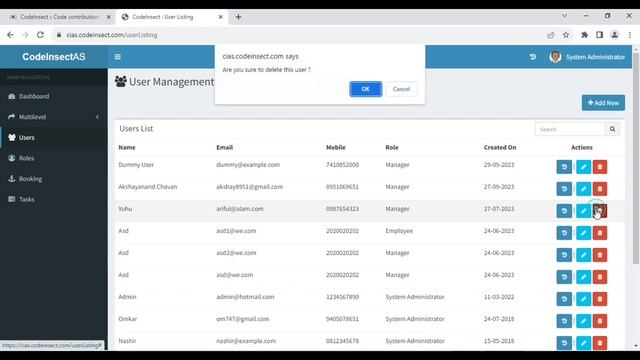Image resolution: width=640 pixels, height=360 pixels.
Task: Edit the Omkar user
Action: click(583, 321)
